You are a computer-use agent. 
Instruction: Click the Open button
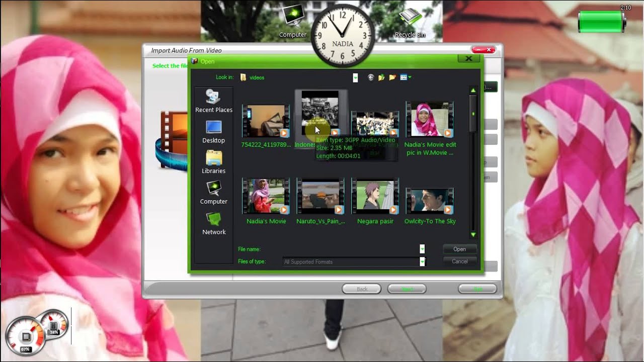pos(459,249)
